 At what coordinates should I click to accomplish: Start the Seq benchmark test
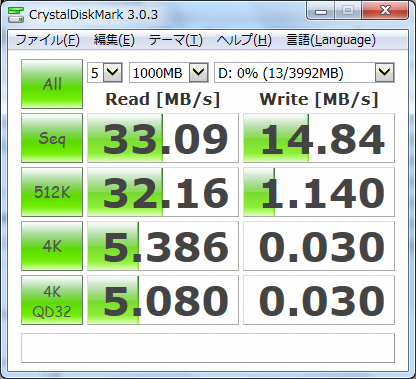(x=52, y=138)
